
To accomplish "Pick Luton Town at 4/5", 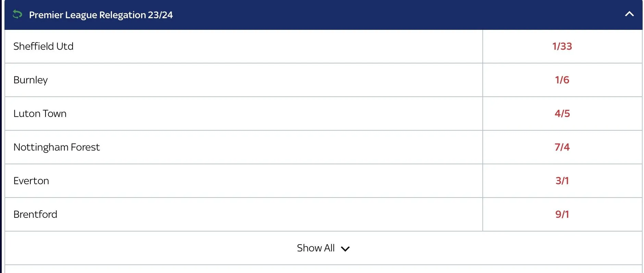I will 562,114.
